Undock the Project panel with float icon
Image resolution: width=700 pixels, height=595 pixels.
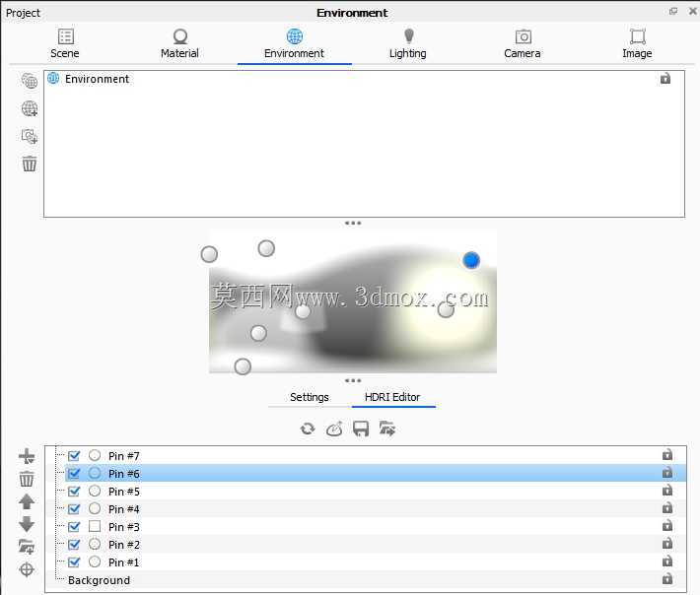[673, 12]
